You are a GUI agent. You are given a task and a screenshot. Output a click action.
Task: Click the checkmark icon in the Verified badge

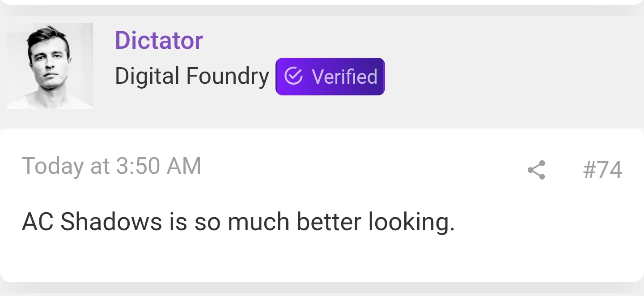(293, 76)
